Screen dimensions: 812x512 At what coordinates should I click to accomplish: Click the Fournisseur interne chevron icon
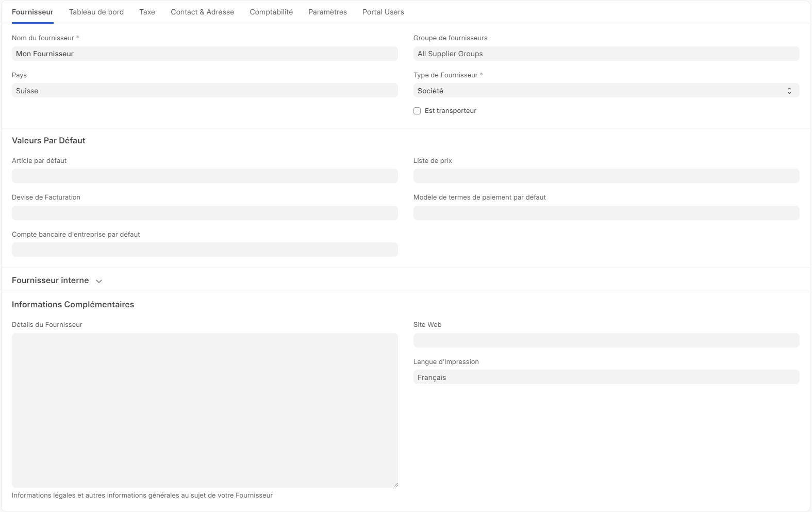[99, 281]
